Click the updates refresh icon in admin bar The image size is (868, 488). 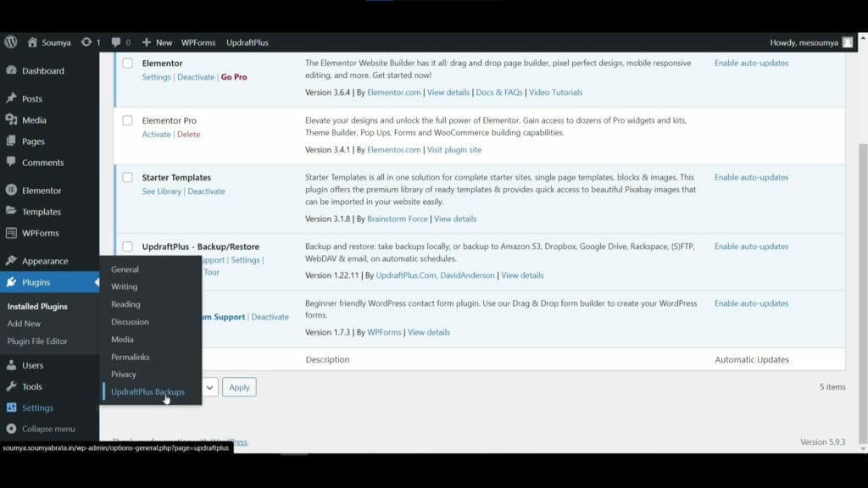86,42
